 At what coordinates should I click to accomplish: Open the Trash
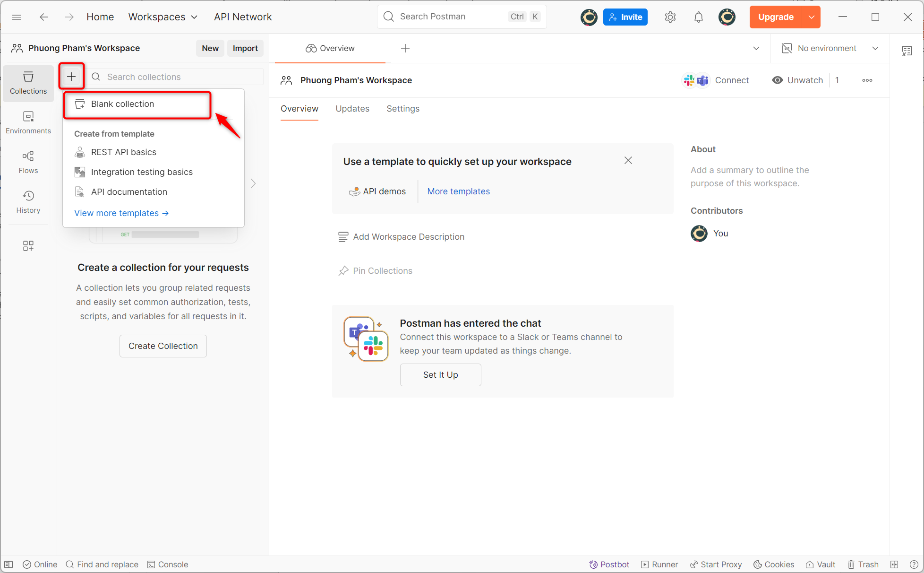[x=863, y=564]
